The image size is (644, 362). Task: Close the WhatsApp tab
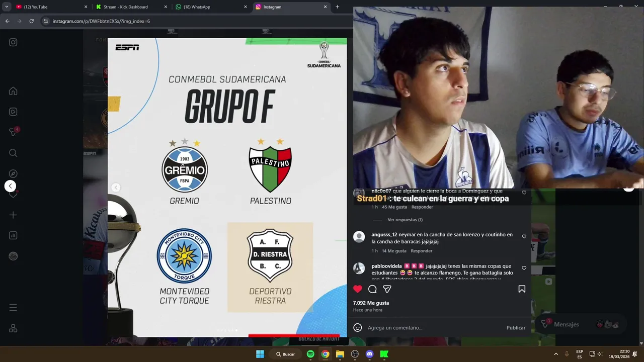(x=246, y=7)
